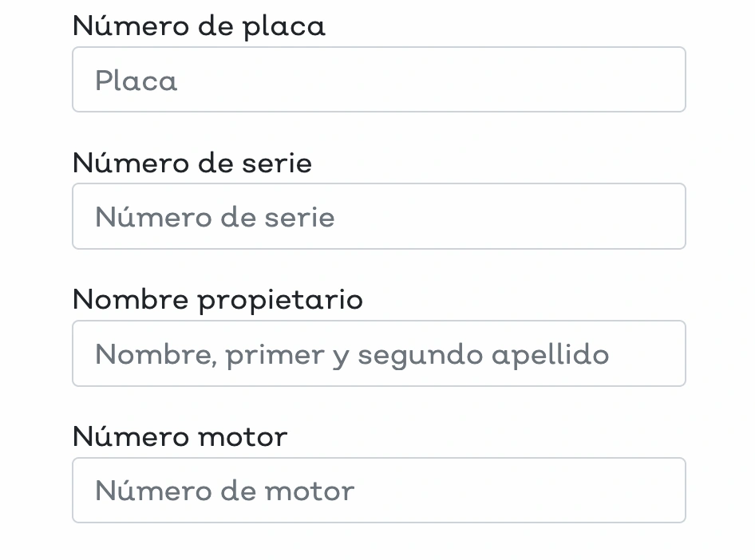Select the field under "Nombre propietario"
The image size is (755, 560).
pos(378,353)
